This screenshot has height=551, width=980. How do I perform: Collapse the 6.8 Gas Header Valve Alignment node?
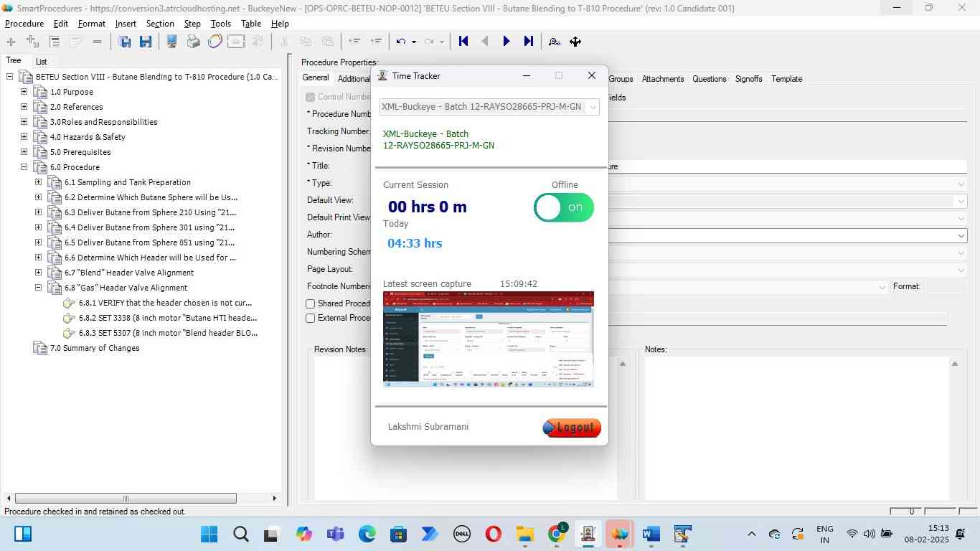pyautogui.click(x=39, y=288)
